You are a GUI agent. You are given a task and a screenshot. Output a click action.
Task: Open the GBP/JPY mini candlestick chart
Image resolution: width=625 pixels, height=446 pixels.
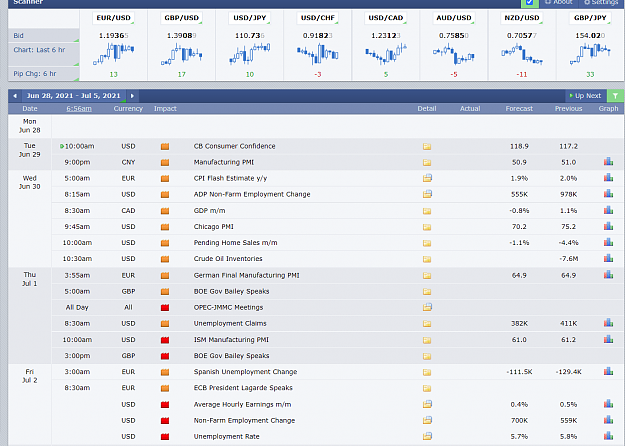coord(590,54)
